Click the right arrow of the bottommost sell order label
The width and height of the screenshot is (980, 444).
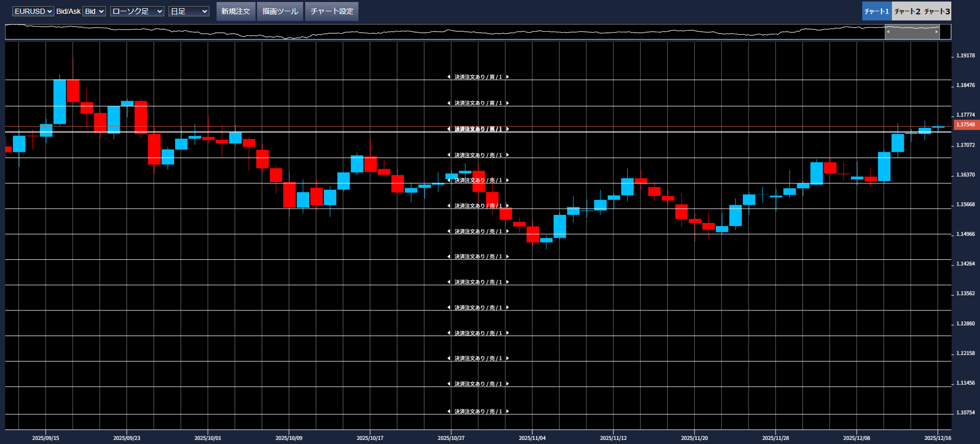(507, 412)
